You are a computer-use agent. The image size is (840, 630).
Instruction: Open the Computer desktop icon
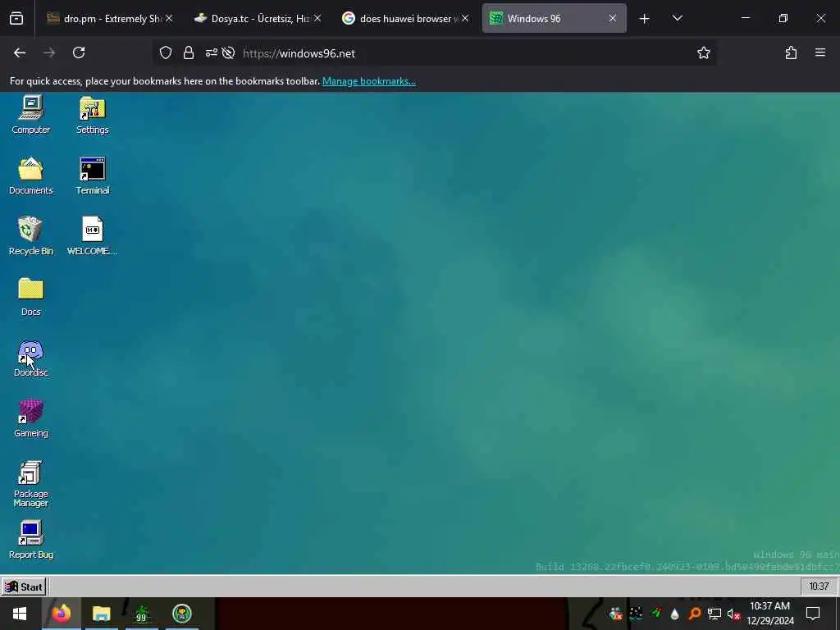(30, 115)
